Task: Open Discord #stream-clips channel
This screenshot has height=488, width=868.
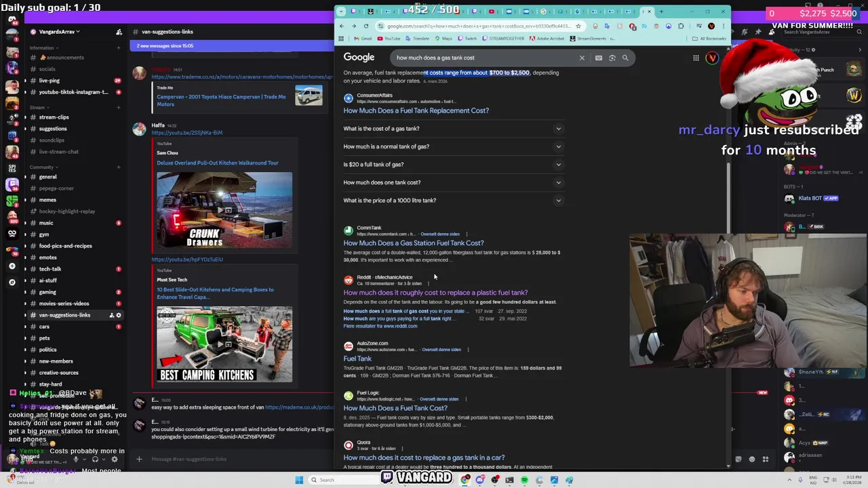Action: [x=54, y=117]
